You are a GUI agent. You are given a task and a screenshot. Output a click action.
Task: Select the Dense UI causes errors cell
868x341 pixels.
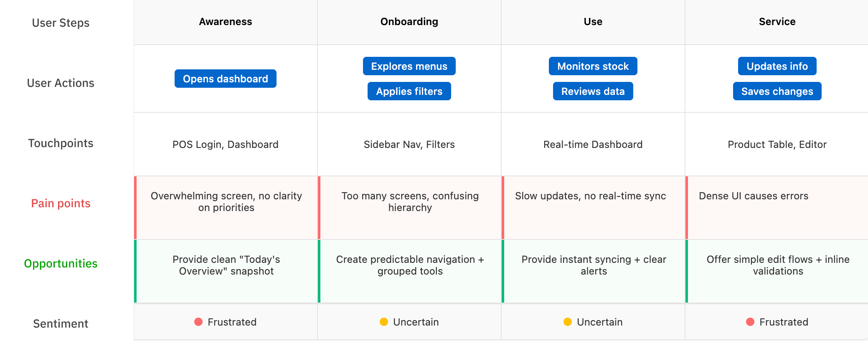pos(754,196)
